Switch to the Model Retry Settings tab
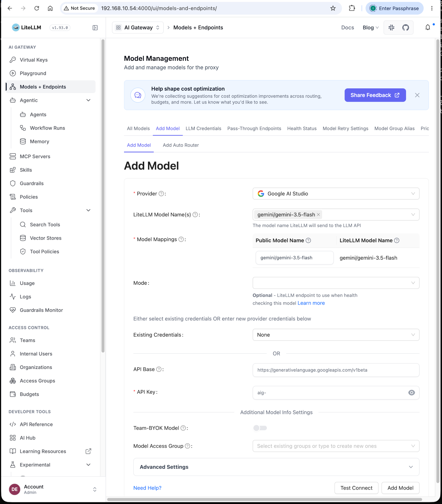442x504 pixels. click(x=345, y=129)
